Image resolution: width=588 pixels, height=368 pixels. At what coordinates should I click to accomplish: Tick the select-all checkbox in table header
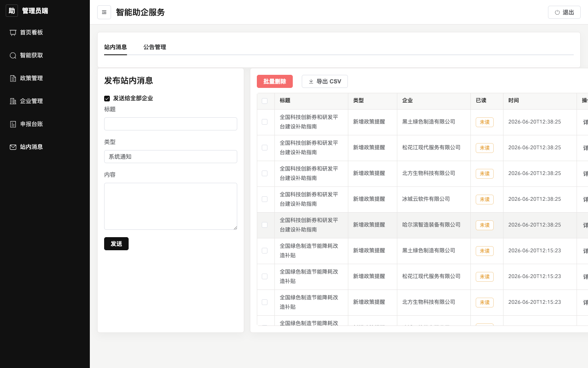tap(265, 101)
